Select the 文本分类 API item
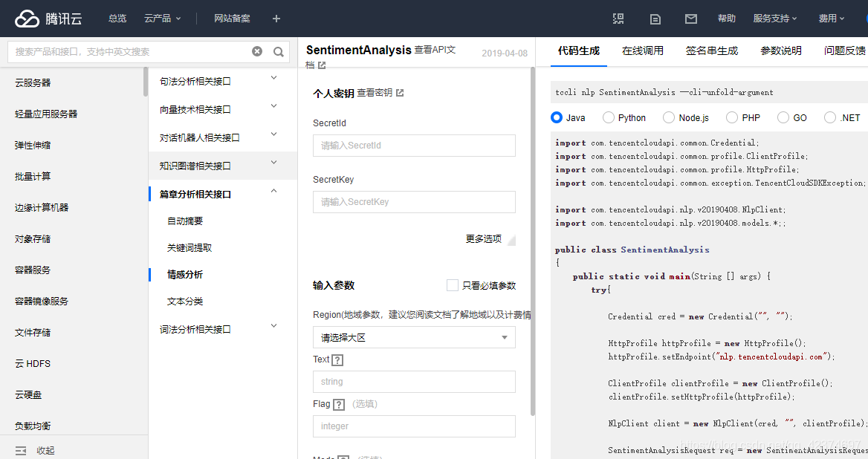 pyautogui.click(x=185, y=302)
